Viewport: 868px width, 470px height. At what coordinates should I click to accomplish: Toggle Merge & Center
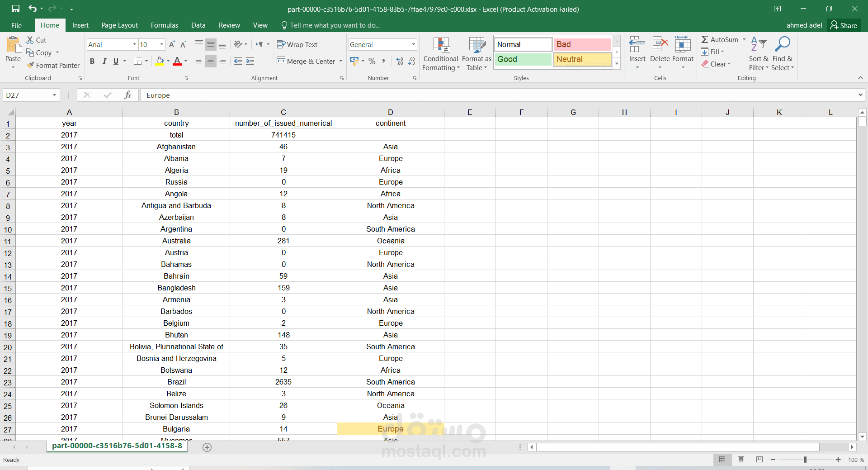306,61
